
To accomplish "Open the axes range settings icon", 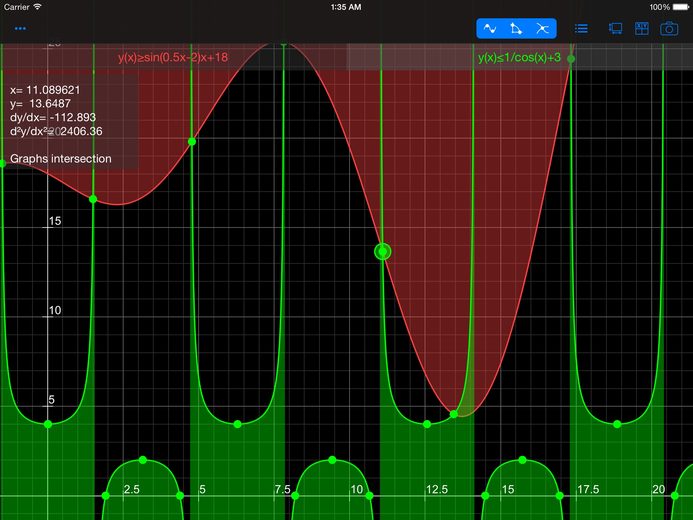I will click(615, 29).
